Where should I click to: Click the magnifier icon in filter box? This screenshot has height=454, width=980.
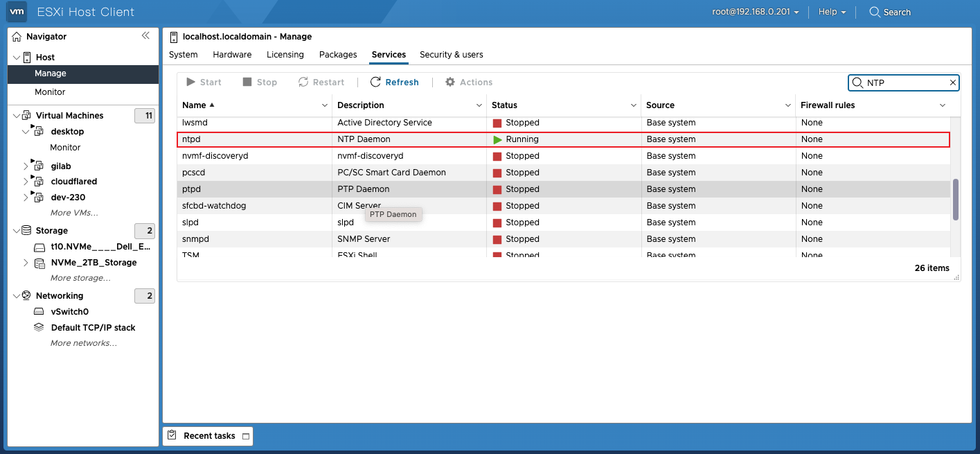pyautogui.click(x=857, y=83)
